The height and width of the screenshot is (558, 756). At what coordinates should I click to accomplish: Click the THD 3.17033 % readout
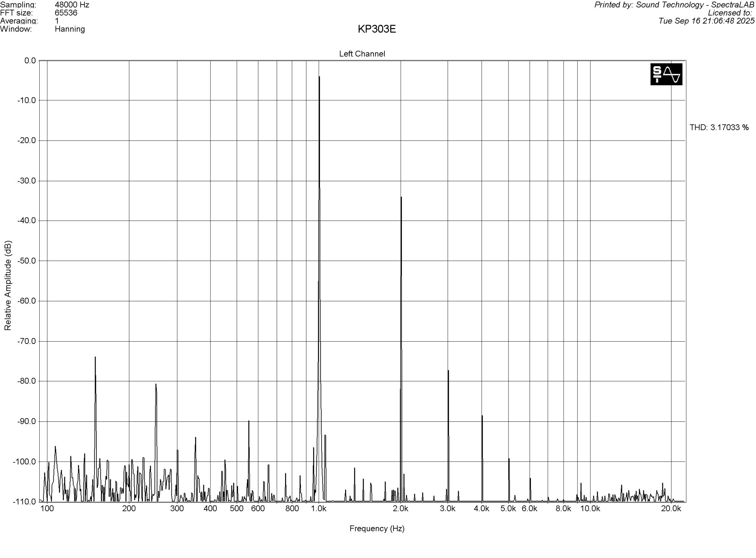719,127
